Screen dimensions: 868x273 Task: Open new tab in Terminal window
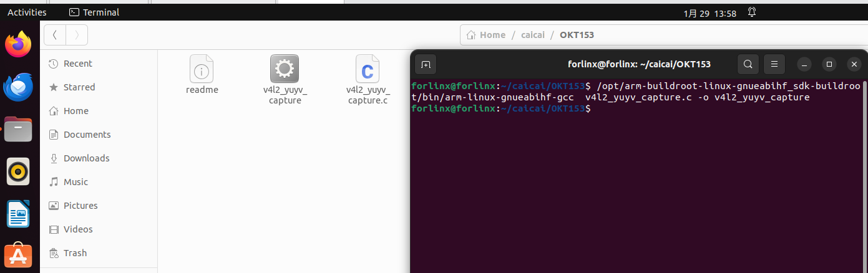[426, 64]
